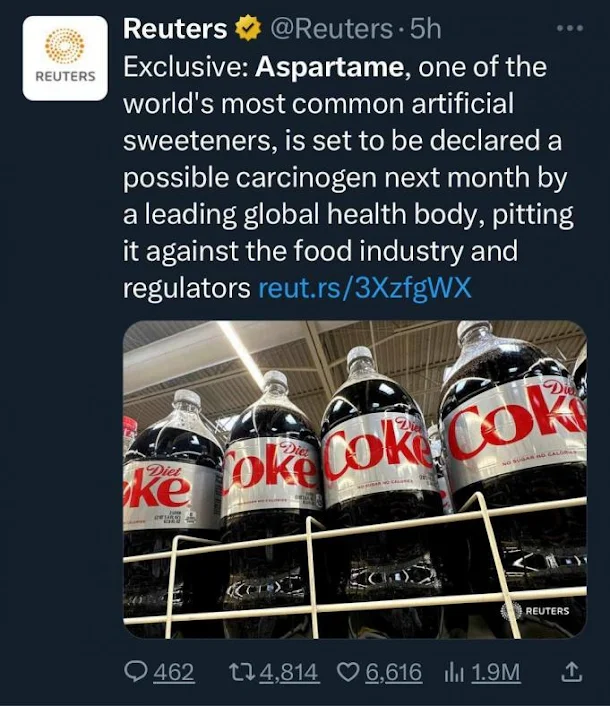Click the gold verified badge icon

pos(249,28)
